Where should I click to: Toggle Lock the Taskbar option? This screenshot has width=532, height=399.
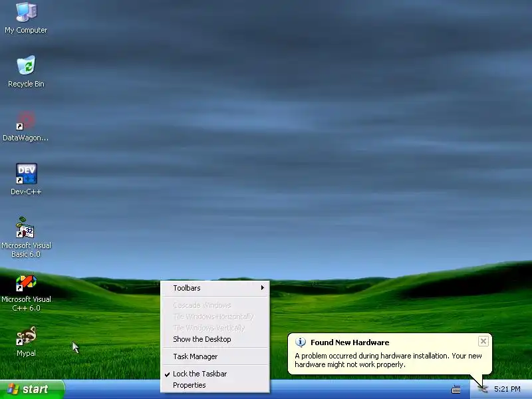pyautogui.click(x=215, y=374)
